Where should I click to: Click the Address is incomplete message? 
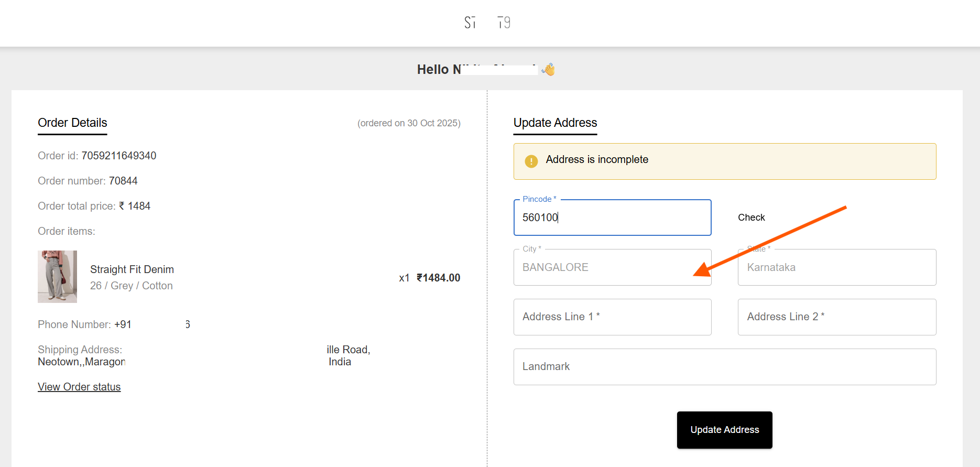[597, 159]
